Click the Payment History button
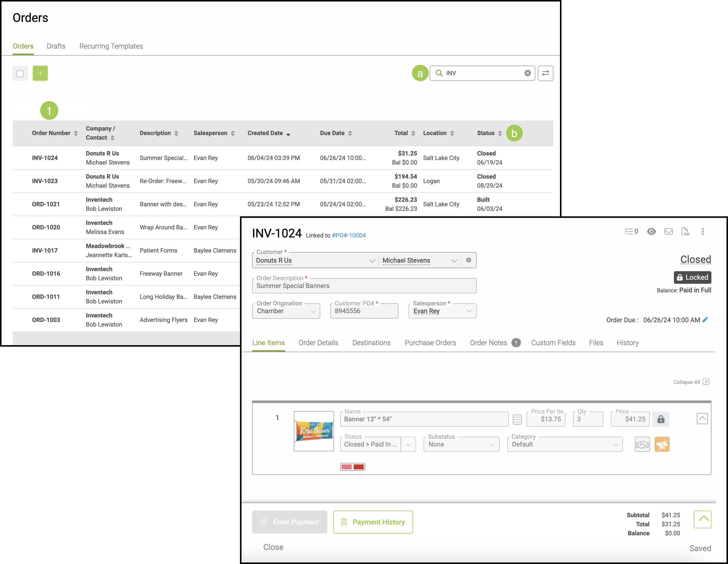 [x=373, y=522]
